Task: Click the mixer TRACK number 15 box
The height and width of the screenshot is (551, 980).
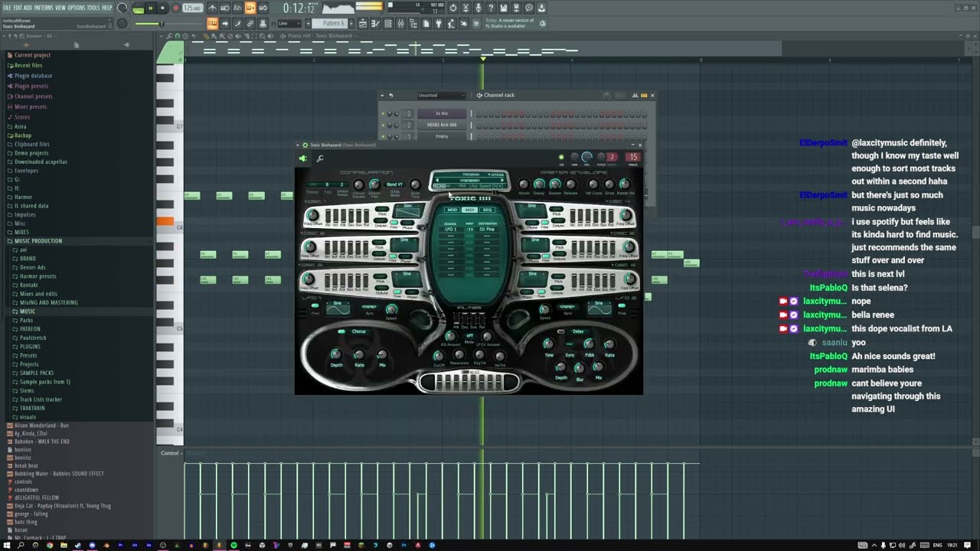Action: point(633,157)
